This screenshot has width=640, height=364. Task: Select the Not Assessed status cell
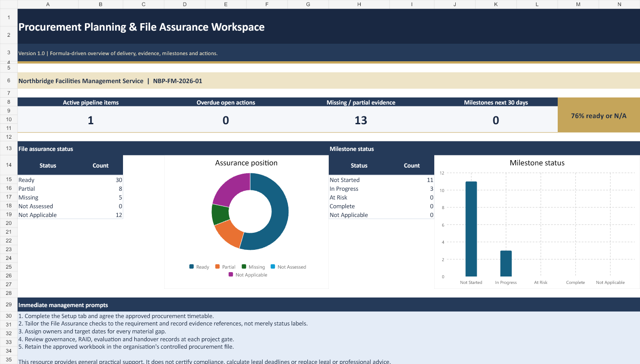tap(48, 206)
